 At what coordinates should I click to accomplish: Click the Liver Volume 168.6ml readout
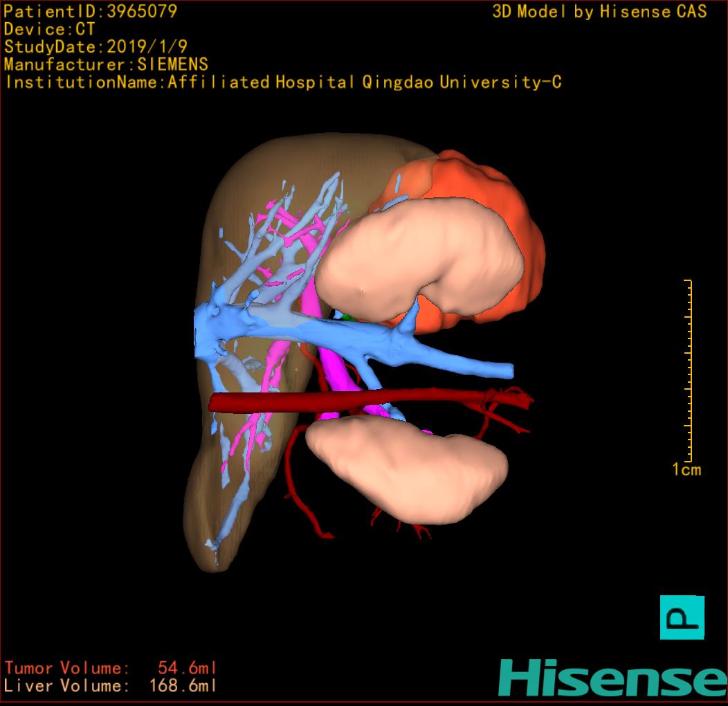pos(111,685)
